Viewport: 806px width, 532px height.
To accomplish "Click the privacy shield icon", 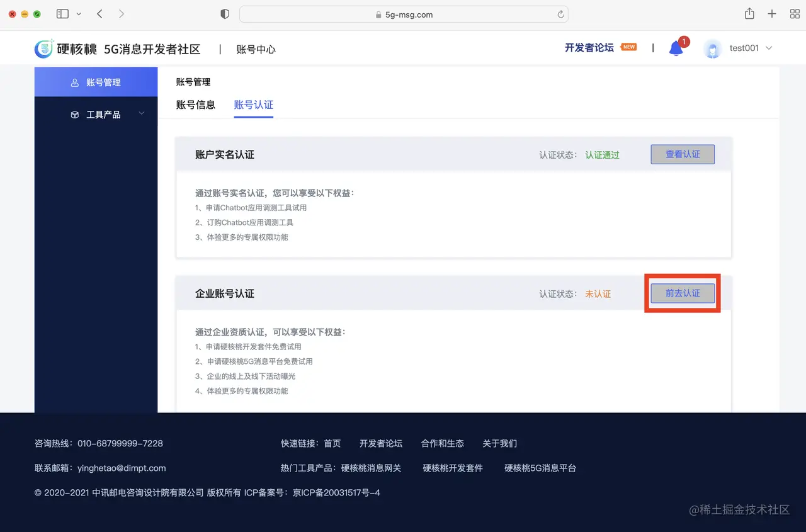I will tap(225, 14).
